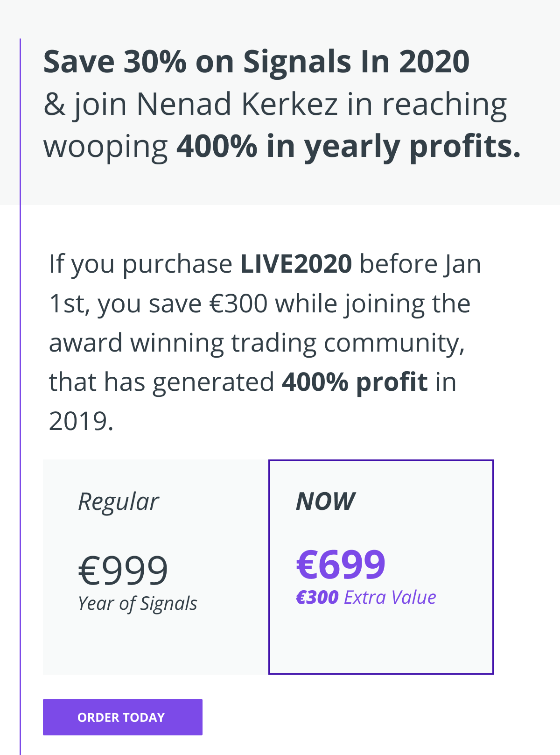Click the word 'wooping' in header
The image size is (560, 755).
105,147
